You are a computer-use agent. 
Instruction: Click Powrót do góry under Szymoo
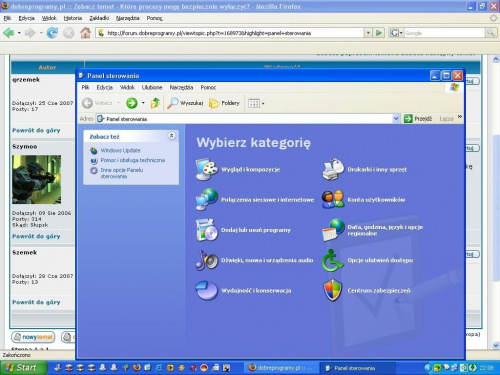click(x=36, y=236)
